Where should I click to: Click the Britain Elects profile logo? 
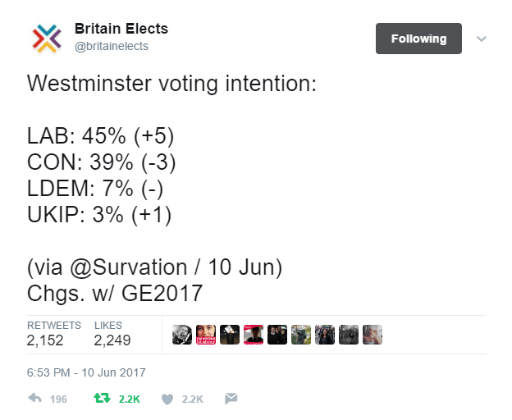47,39
